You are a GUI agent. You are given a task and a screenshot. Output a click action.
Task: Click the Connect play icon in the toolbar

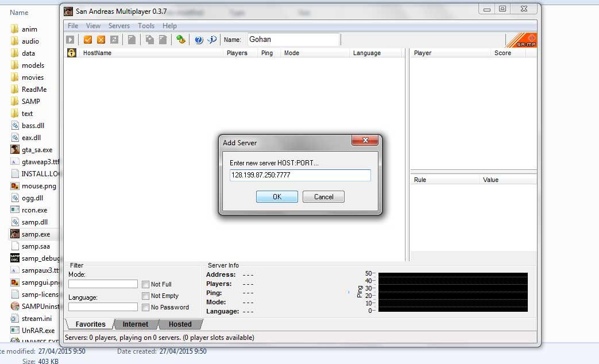[70, 40]
